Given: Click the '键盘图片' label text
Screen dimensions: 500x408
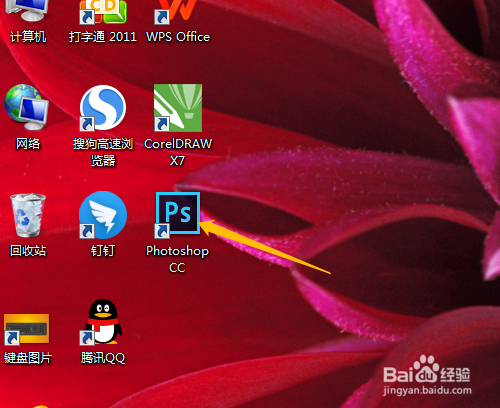Looking at the screenshot, I should pos(28,358).
